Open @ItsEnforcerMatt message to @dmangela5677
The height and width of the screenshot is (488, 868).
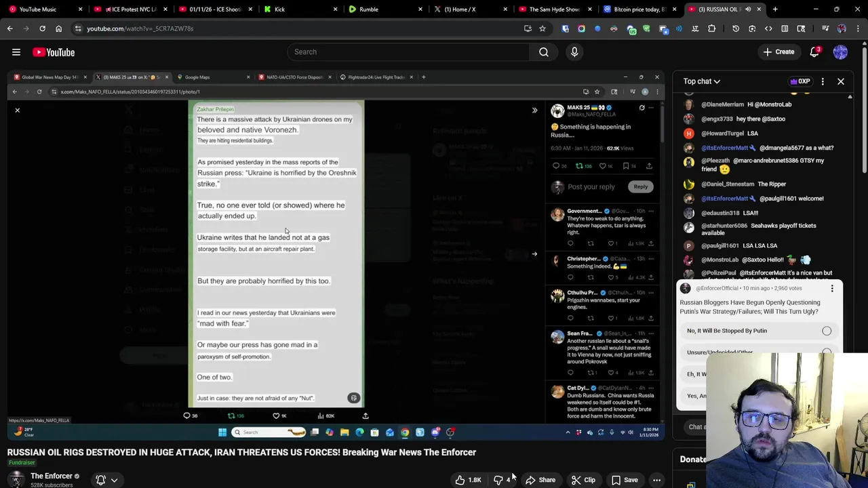[767, 148]
